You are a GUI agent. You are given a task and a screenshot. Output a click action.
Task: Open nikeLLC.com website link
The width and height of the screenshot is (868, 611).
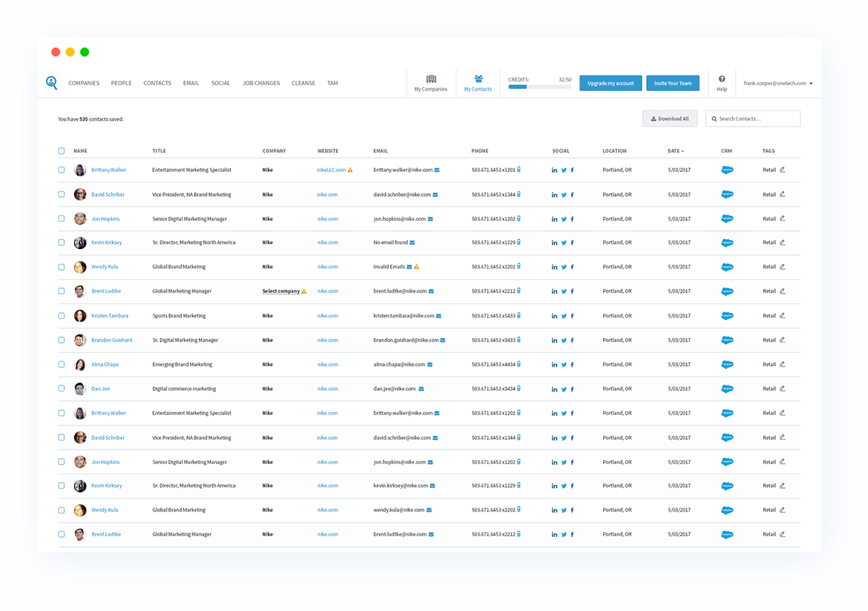point(331,170)
